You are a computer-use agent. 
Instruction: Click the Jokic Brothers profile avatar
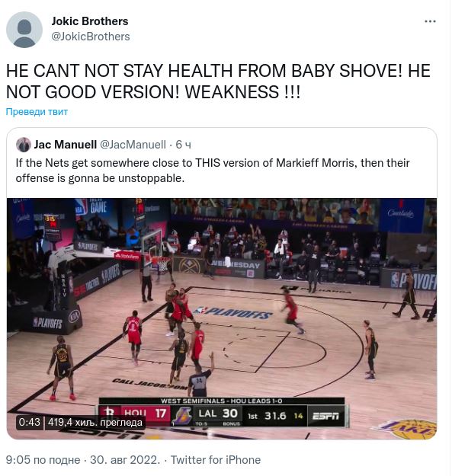pyautogui.click(x=24, y=30)
